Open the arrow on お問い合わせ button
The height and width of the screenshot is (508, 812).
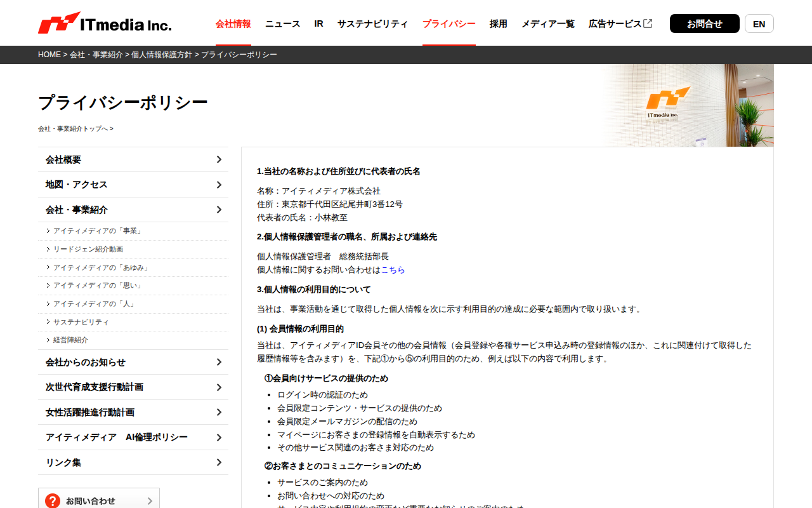click(150, 501)
